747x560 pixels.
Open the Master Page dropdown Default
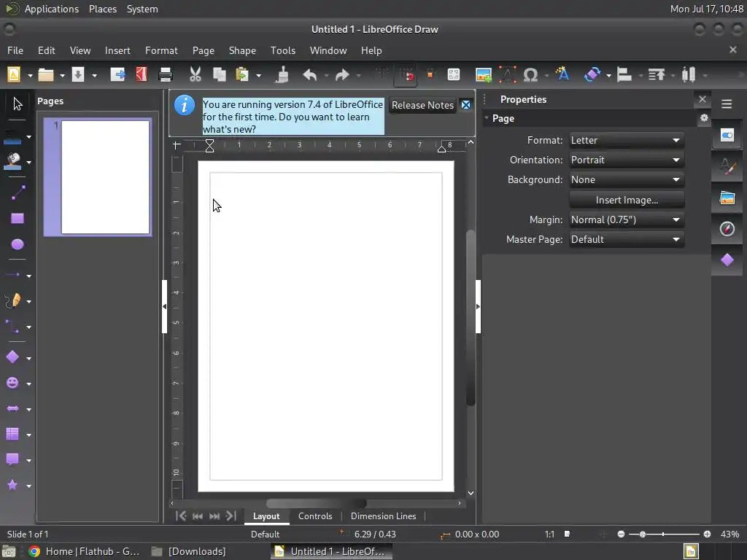pos(627,239)
